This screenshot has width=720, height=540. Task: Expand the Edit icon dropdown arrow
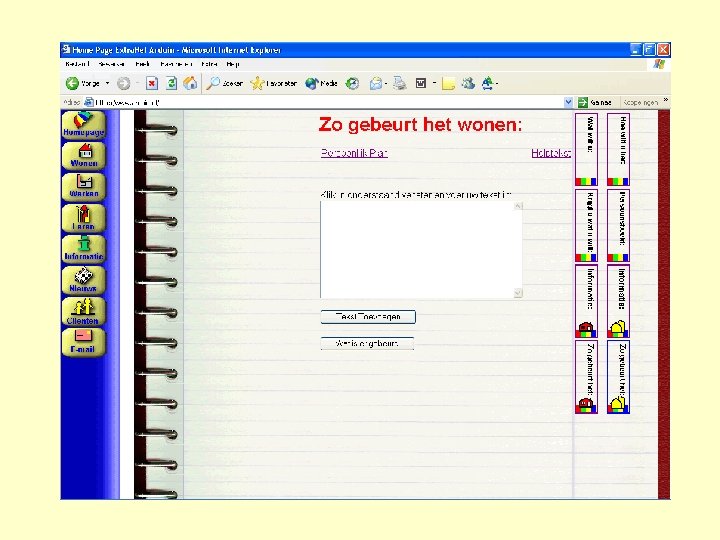434,83
